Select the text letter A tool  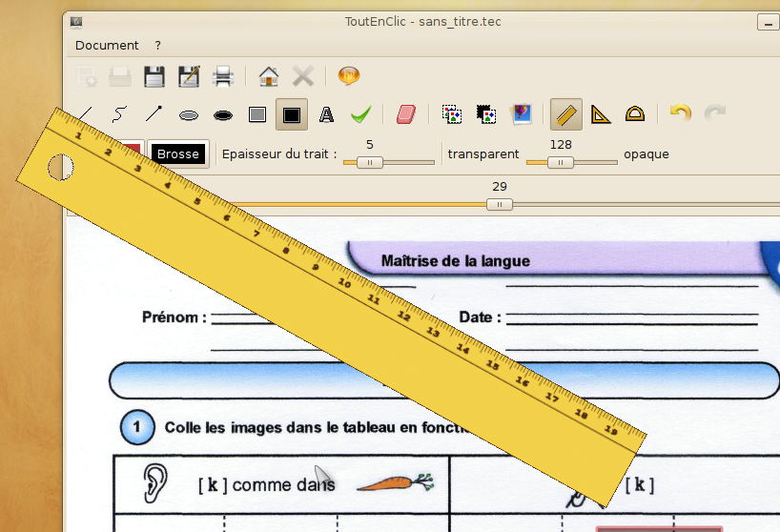(326, 114)
